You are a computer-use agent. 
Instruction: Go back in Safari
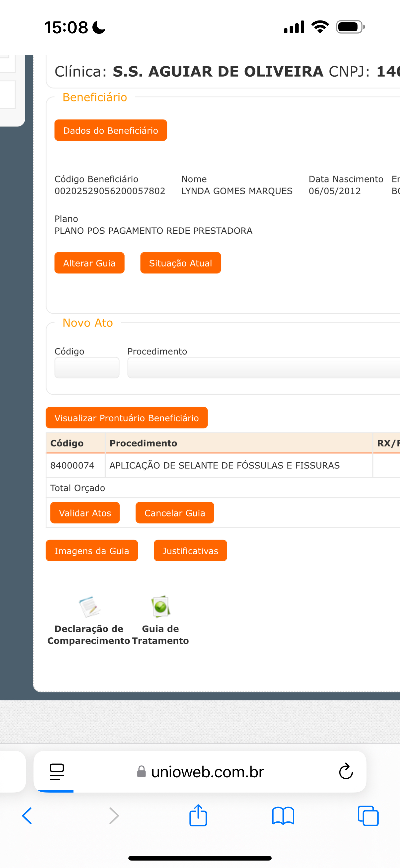pos(27,816)
